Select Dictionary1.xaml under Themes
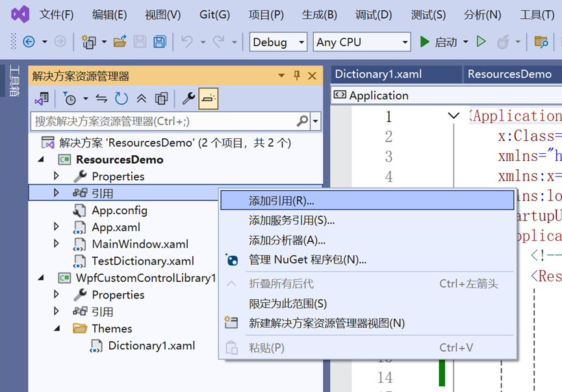 [x=151, y=345]
